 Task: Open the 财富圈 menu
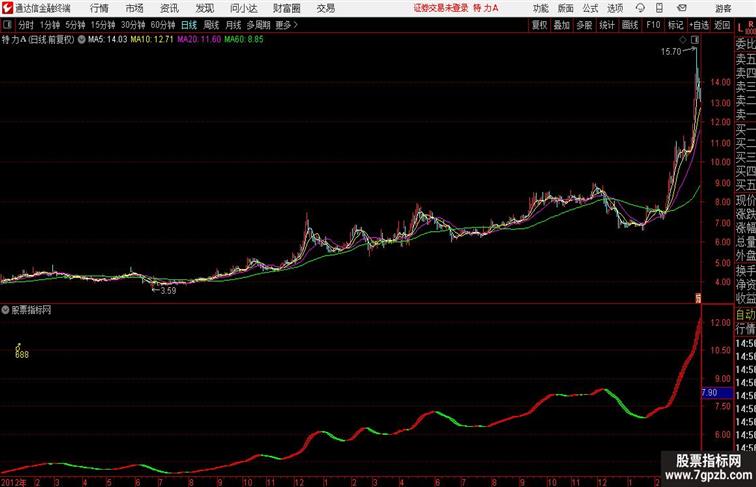[286, 8]
